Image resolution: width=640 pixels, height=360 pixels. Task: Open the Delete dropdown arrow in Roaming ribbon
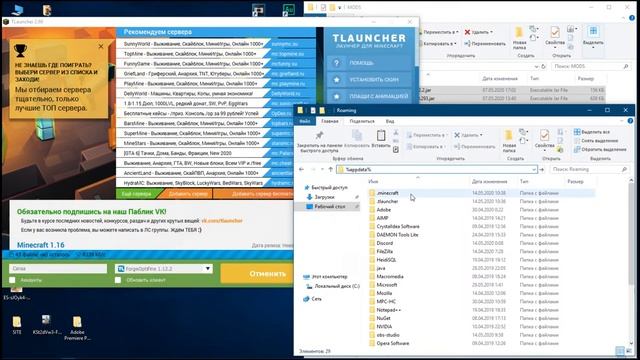pos(482,135)
